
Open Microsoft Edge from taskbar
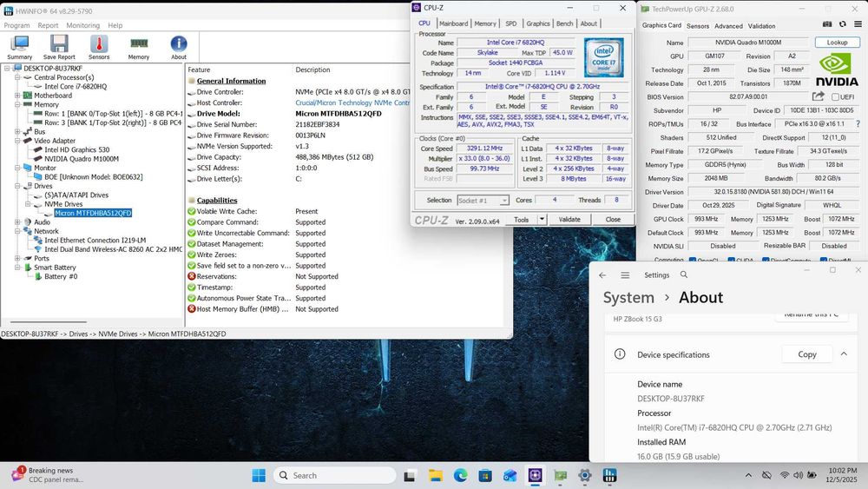click(461, 475)
